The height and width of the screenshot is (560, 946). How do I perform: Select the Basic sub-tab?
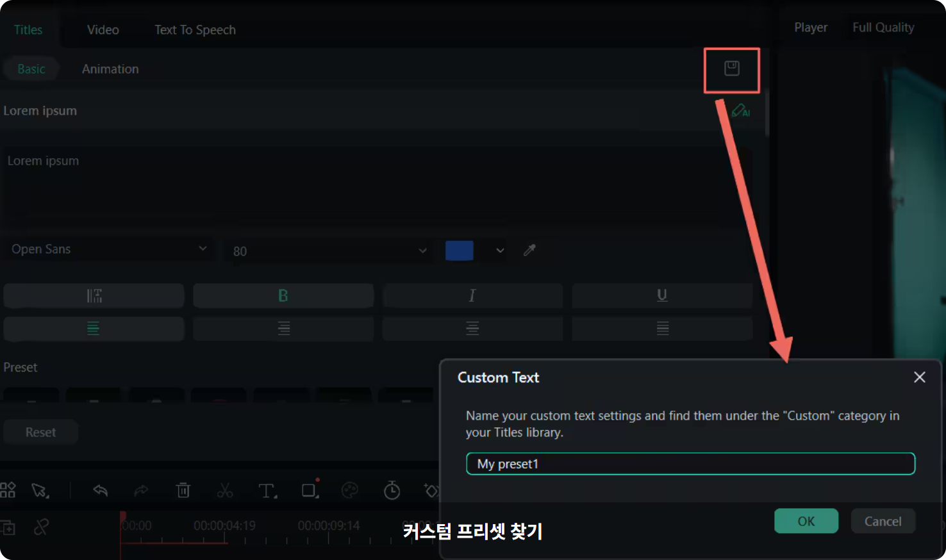point(31,69)
